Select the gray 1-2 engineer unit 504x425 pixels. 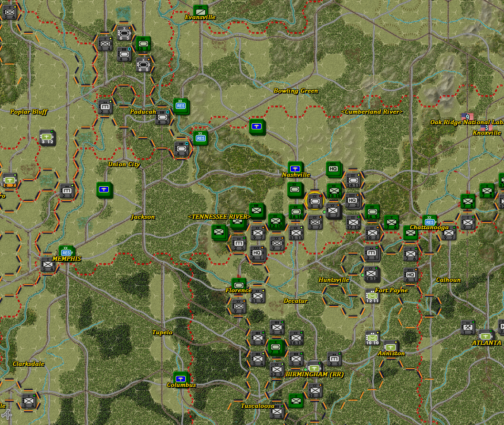pos(468,328)
